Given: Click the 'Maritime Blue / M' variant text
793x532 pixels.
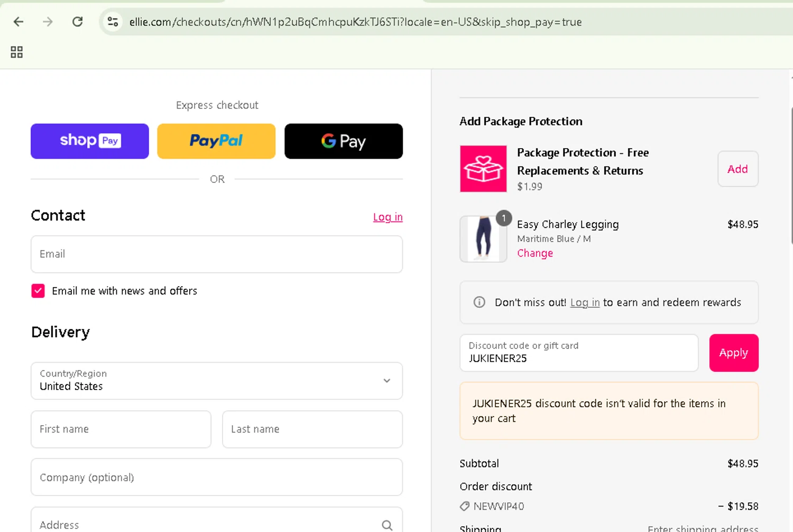Looking at the screenshot, I should [554, 239].
